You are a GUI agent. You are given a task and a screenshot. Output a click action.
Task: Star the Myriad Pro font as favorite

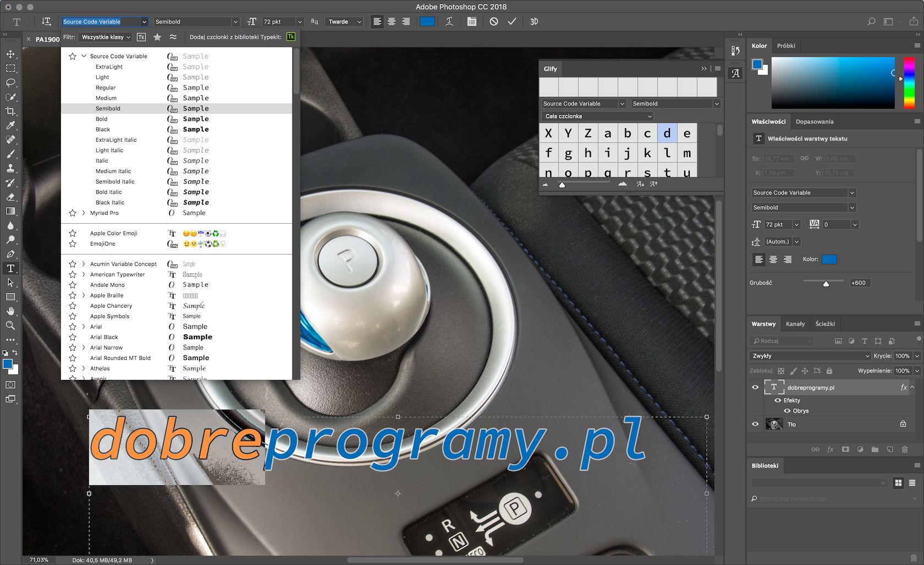pyautogui.click(x=73, y=213)
